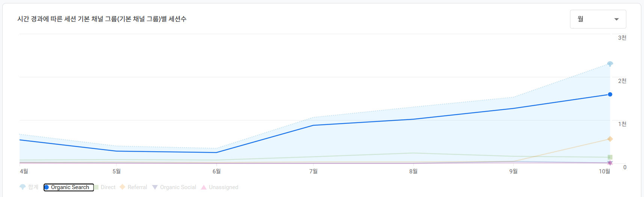The image size is (644, 197).
Task: Click the green Direct square marker on chart
Action: coord(610,157)
